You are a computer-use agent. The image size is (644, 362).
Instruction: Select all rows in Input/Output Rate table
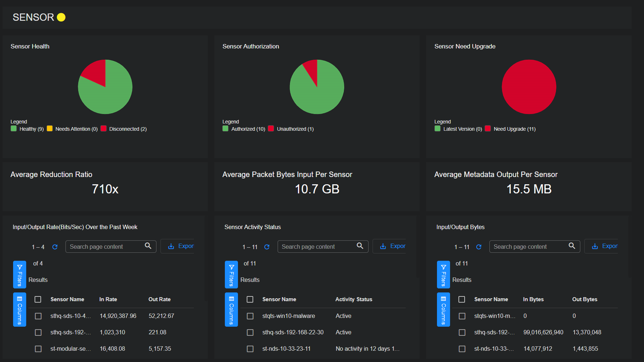tap(38, 299)
